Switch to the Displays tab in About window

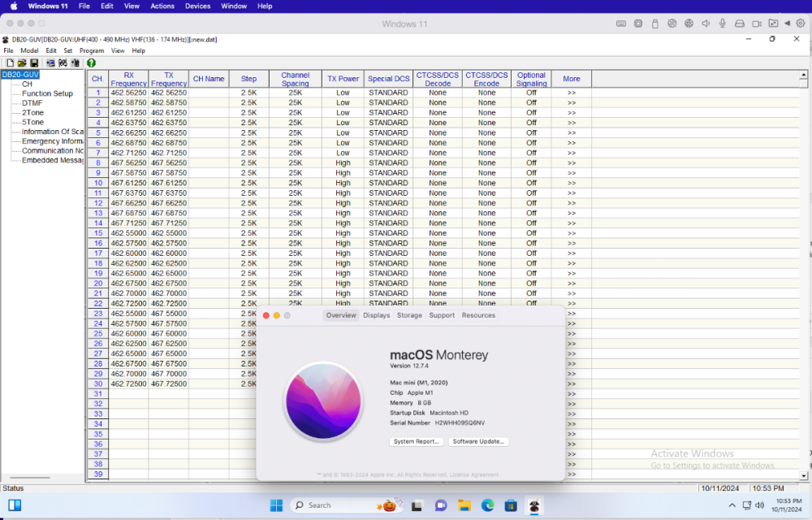click(376, 315)
